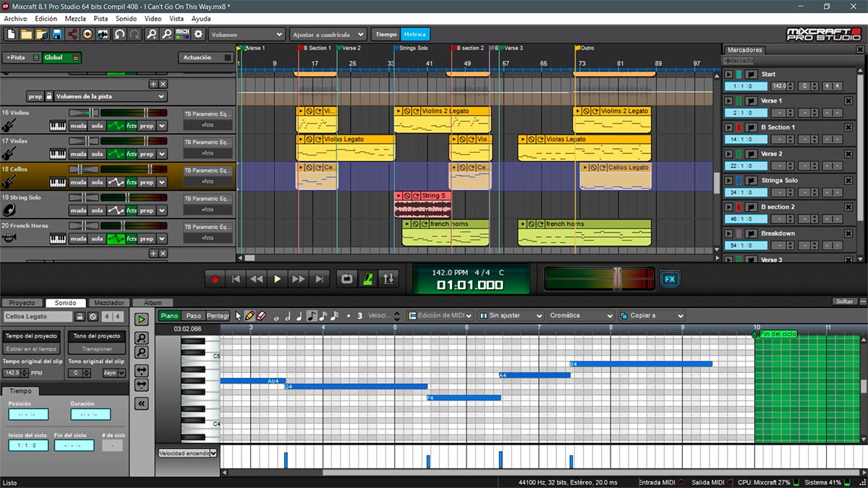The image size is (868, 488).
Task: Select the pencil tool in piano roll
Action: (250, 316)
